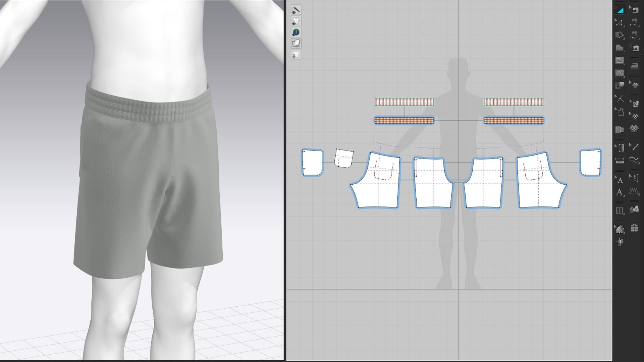Select the rightmost pocket pattern piece
Image resolution: width=644 pixels, height=362 pixels.
tap(590, 163)
